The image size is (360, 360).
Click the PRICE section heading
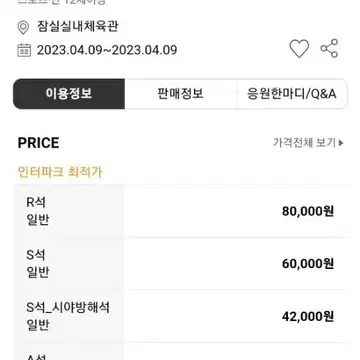(38, 143)
